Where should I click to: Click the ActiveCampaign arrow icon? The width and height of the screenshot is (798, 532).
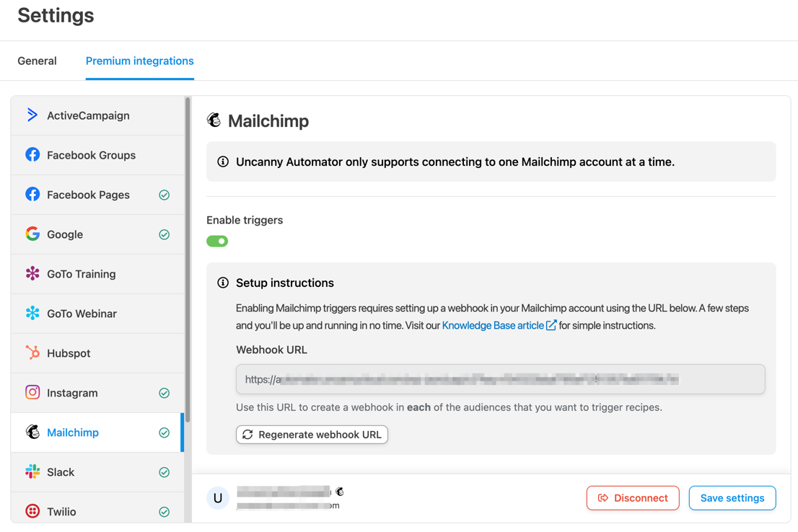pyautogui.click(x=32, y=115)
